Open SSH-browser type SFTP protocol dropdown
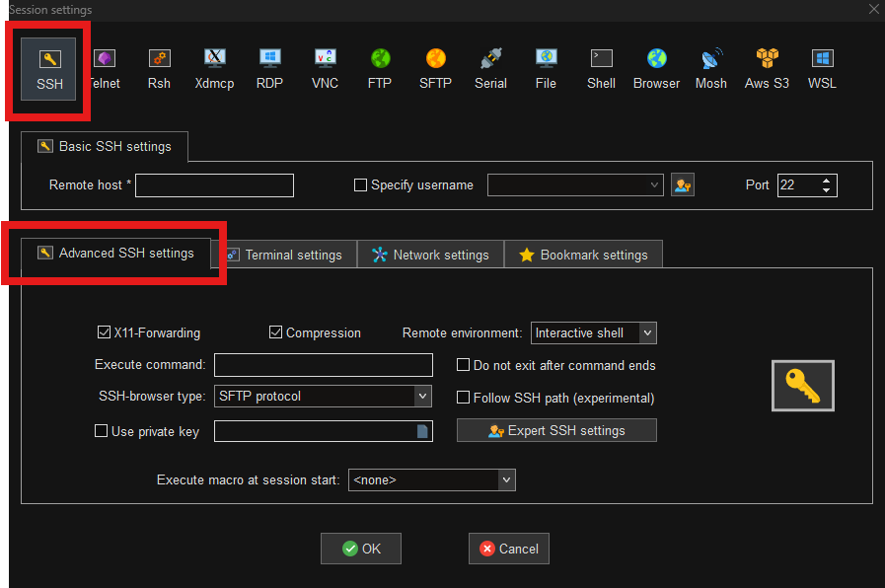 422,397
